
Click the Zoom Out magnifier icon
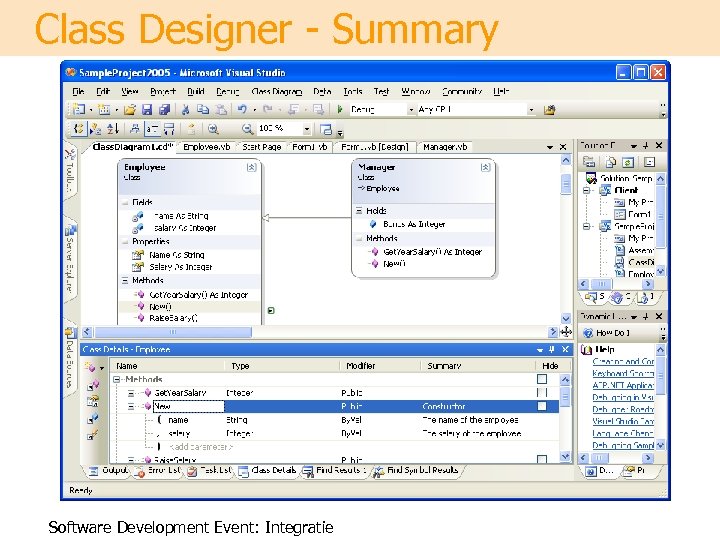tap(248, 129)
